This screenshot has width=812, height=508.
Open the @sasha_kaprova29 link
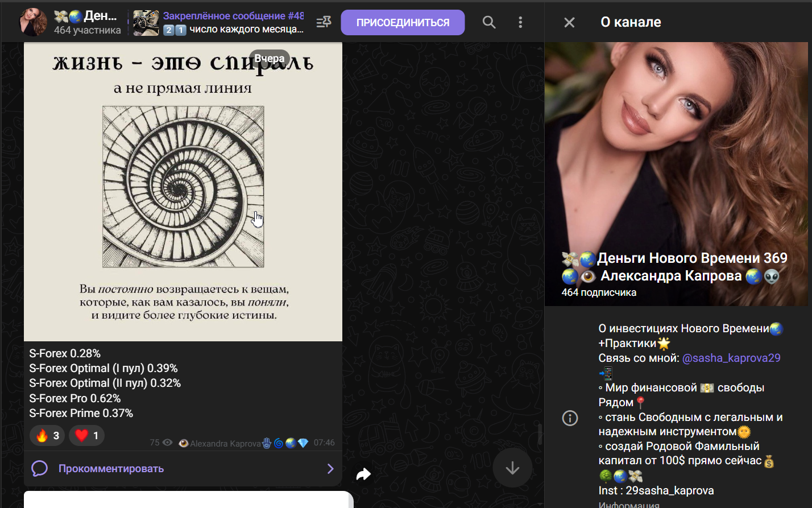point(731,358)
